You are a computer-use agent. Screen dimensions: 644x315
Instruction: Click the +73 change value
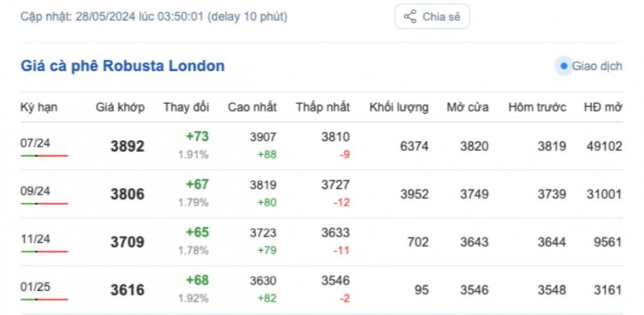197,137
